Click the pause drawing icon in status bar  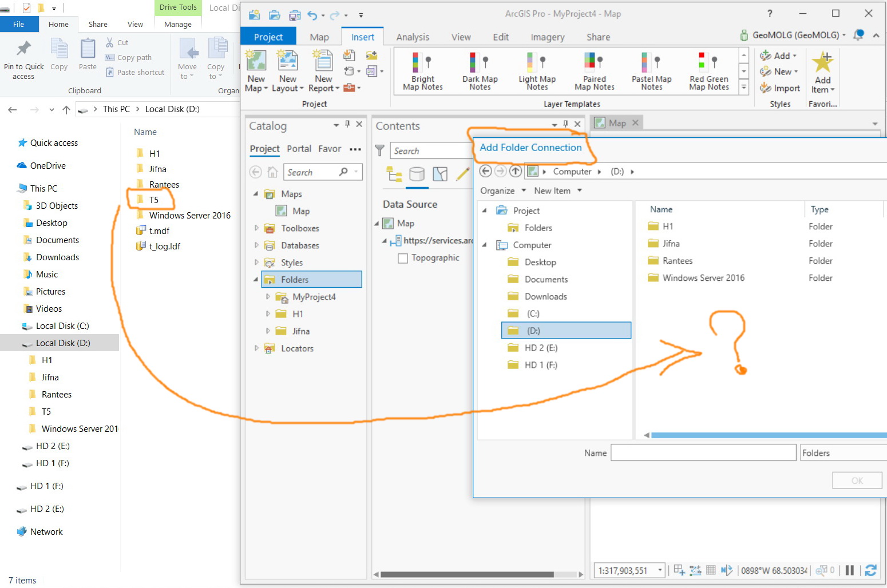(x=850, y=570)
